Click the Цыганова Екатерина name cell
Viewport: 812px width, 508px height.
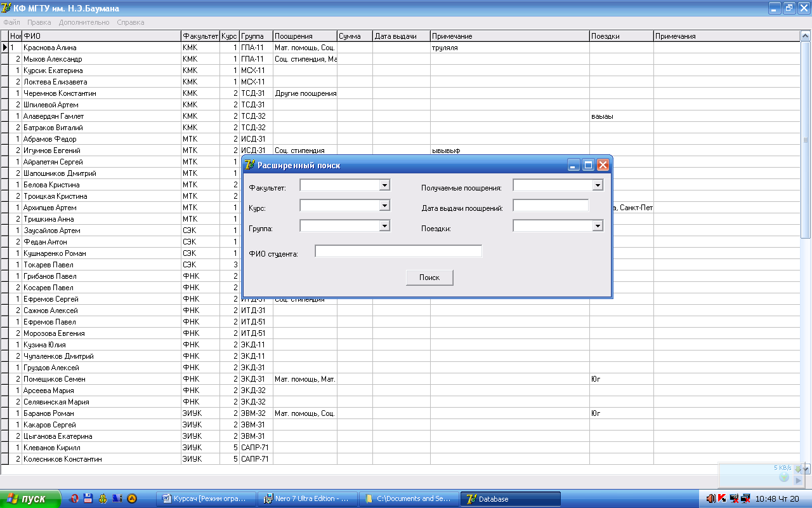101,436
